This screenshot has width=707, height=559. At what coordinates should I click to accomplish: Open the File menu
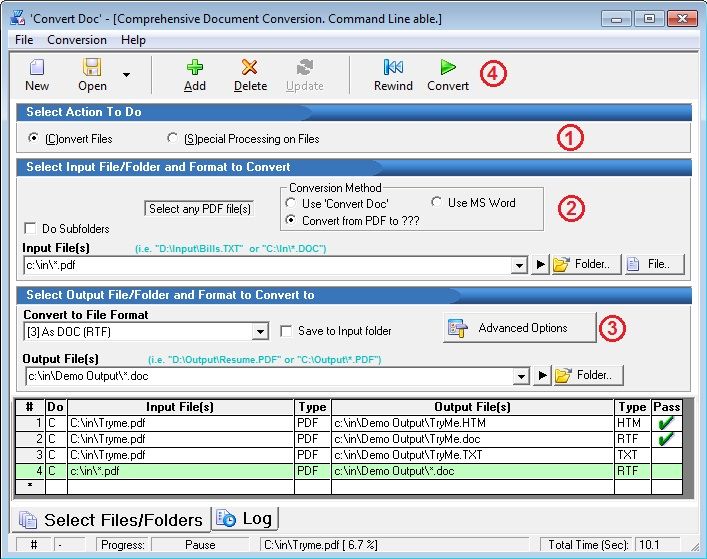(x=24, y=40)
